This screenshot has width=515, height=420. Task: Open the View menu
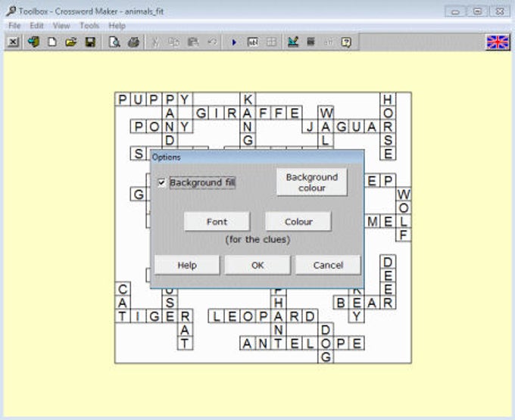(61, 26)
